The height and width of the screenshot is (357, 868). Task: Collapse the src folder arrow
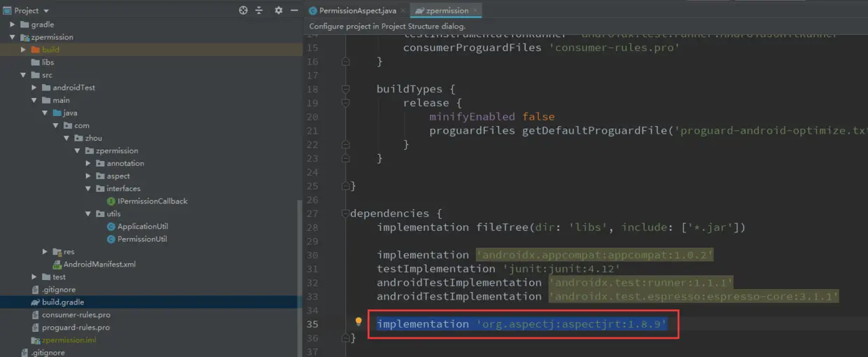(24, 75)
